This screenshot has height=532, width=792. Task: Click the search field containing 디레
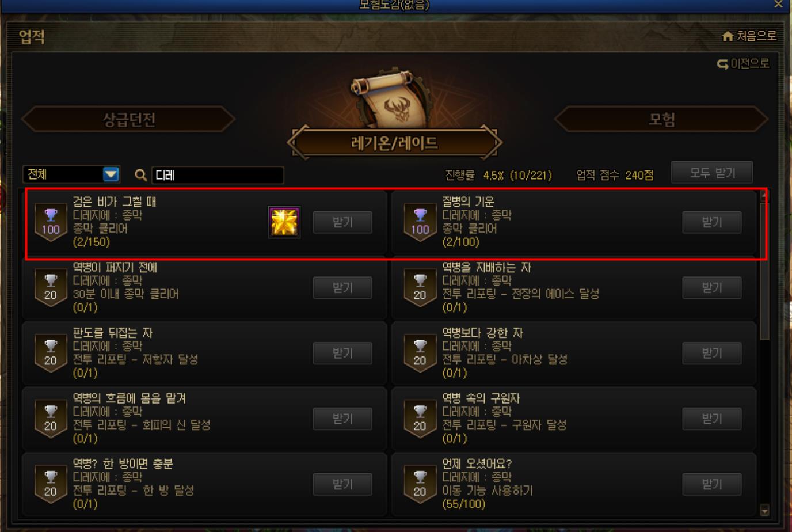(218, 175)
